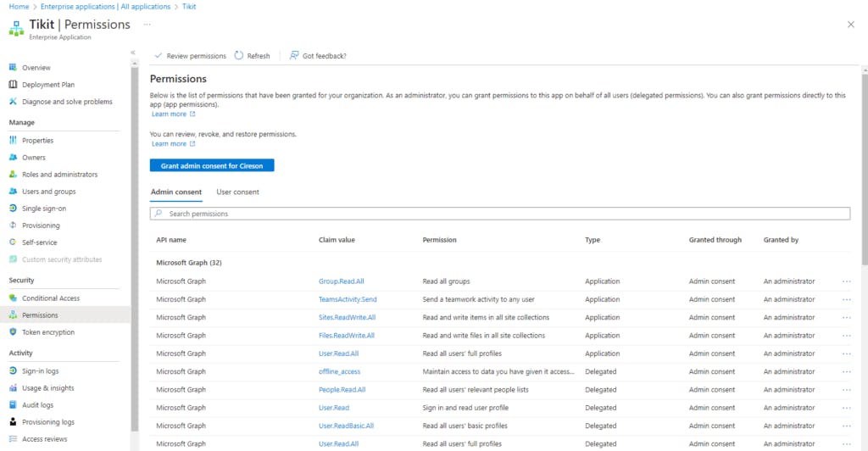Open Token encryption shield icon
Screen dimensions: 868x451
point(14,332)
